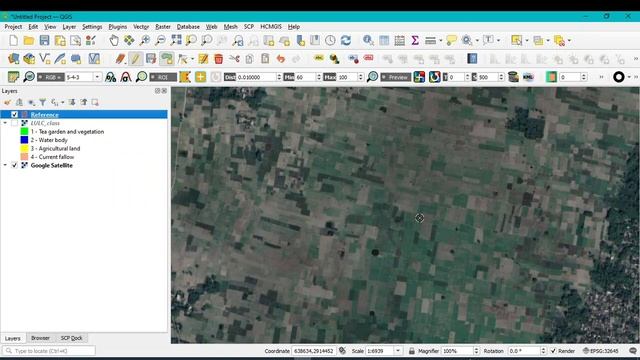Viewport: 640px width, 360px height.
Task: Open the HCMGIS menu
Action: pyautogui.click(x=271, y=27)
